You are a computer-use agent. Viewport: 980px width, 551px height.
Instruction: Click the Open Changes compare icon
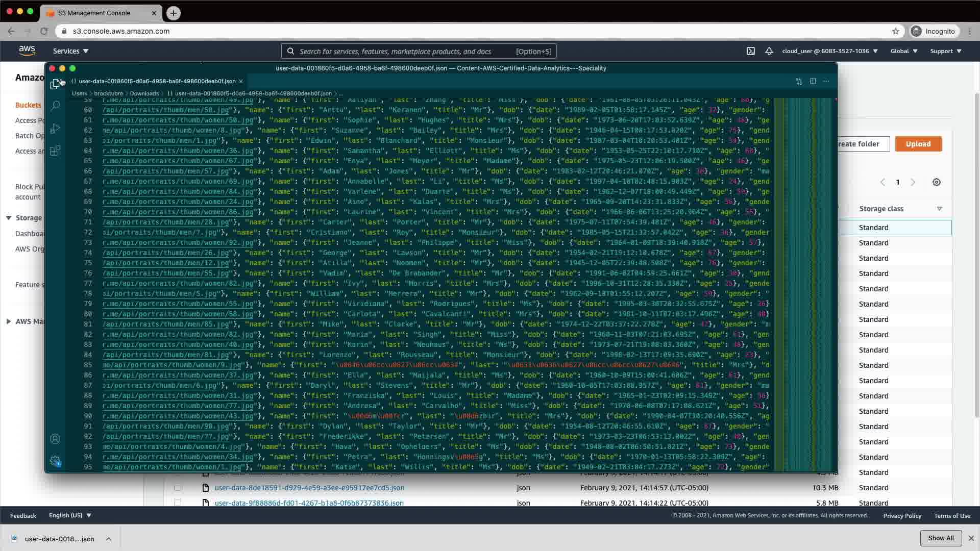[x=799, y=81]
